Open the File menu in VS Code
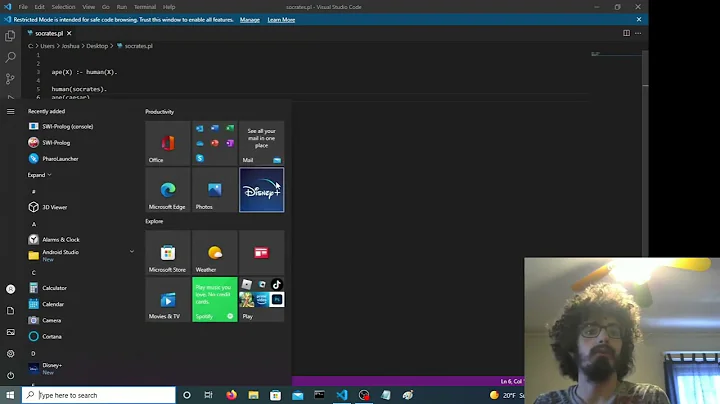 [23, 7]
